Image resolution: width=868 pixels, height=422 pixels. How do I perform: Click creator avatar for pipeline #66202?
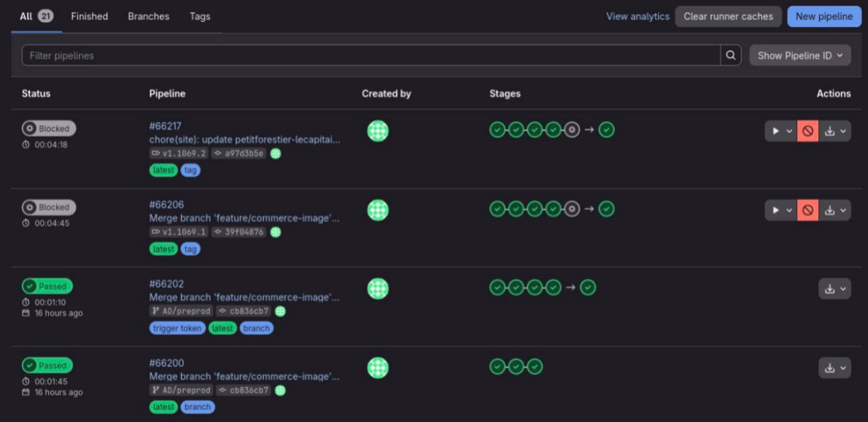(x=378, y=289)
